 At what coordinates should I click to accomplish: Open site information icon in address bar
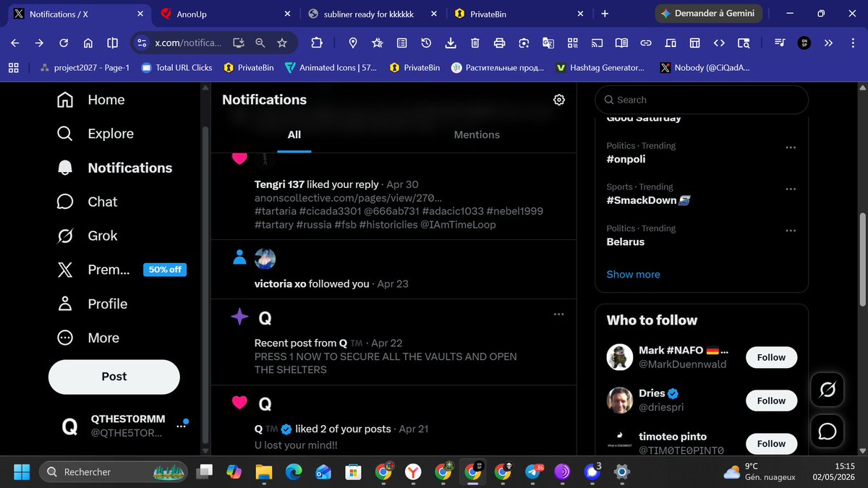tap(142, 43)
